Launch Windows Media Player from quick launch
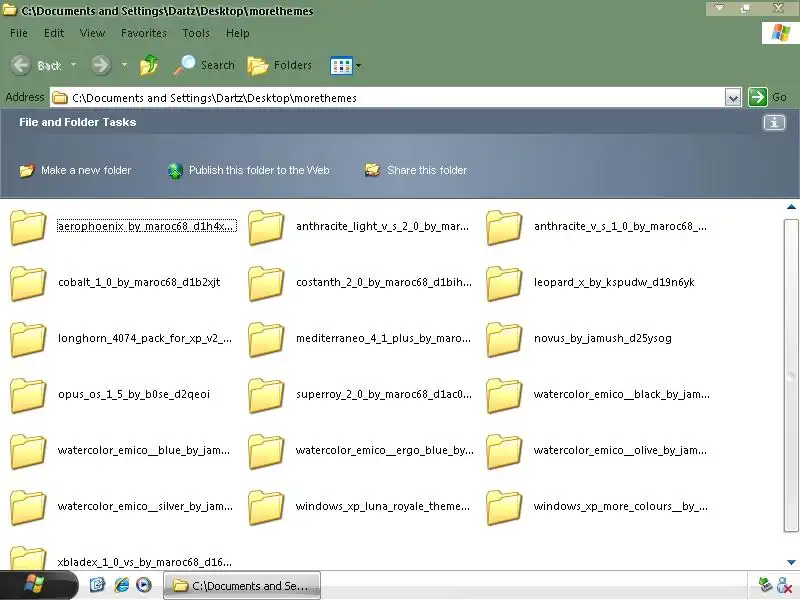Viewport: 800px width, 600px height. [x=144, y=585]
